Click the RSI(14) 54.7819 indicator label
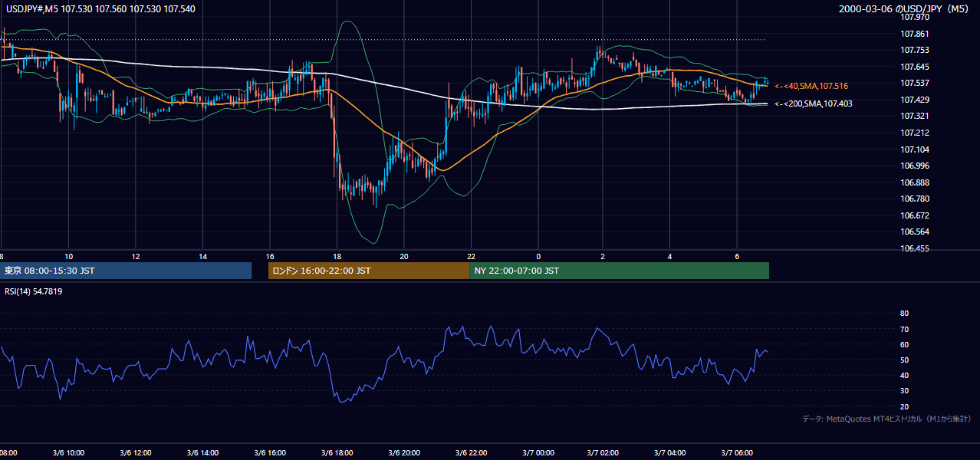This screenshot has width=980, height=460. 35,291
